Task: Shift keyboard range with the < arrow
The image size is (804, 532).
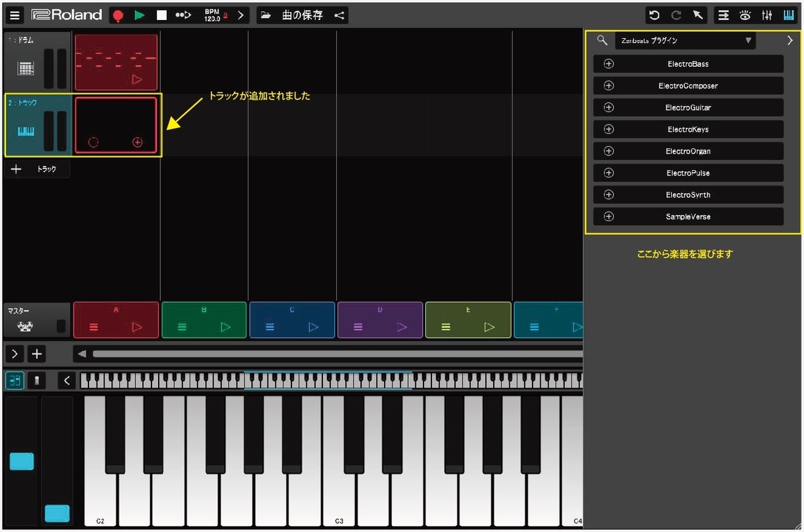Action: click(66, 381)
